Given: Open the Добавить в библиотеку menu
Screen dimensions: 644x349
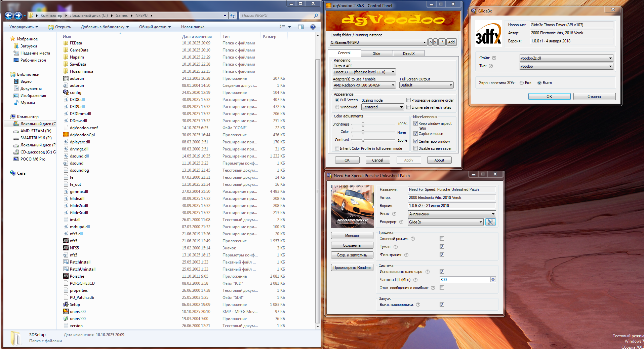Looking at the screenshot, I should click(x=105, y=27).
